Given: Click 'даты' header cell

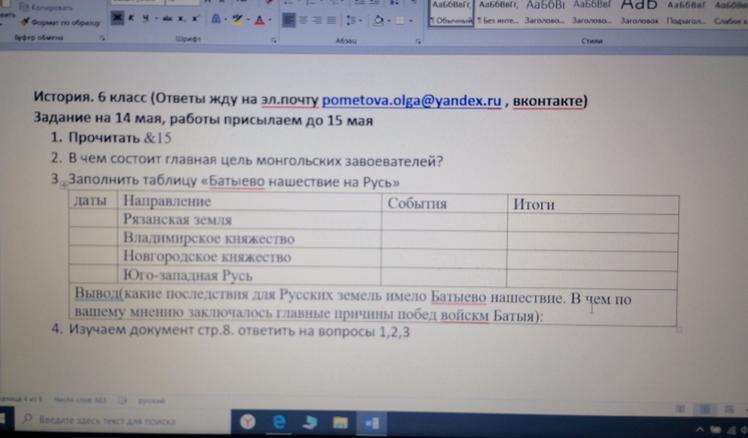Looking at the screenshot, I should (x=93, y=200).
